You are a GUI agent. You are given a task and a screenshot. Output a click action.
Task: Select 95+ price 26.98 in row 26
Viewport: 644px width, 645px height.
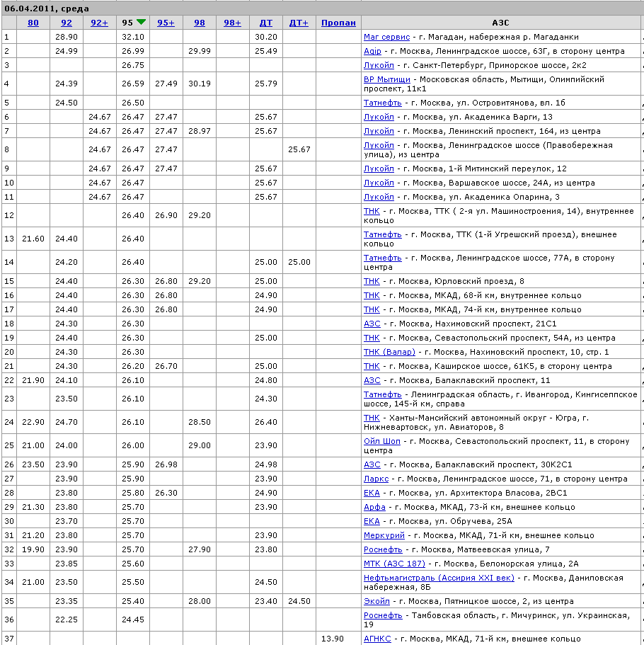point(166,465)
